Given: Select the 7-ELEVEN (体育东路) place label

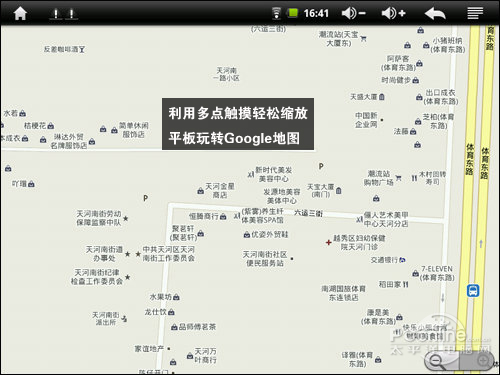Looking at the screenshot, I should [437, 273].
